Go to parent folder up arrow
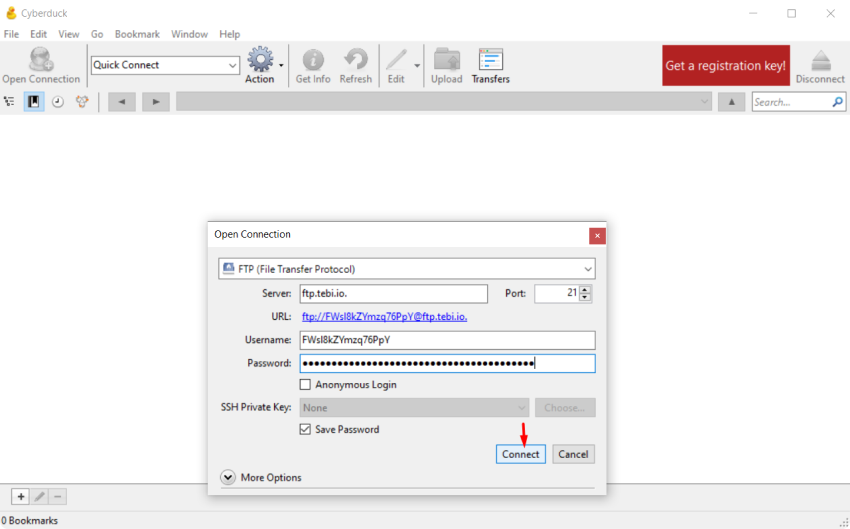This screenshot has width=850, height=529. [x=731, y=101]
